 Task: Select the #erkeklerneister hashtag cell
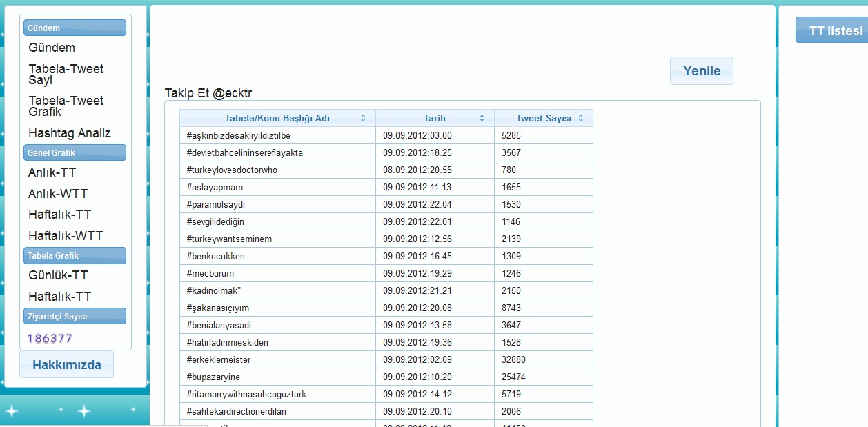277,359
